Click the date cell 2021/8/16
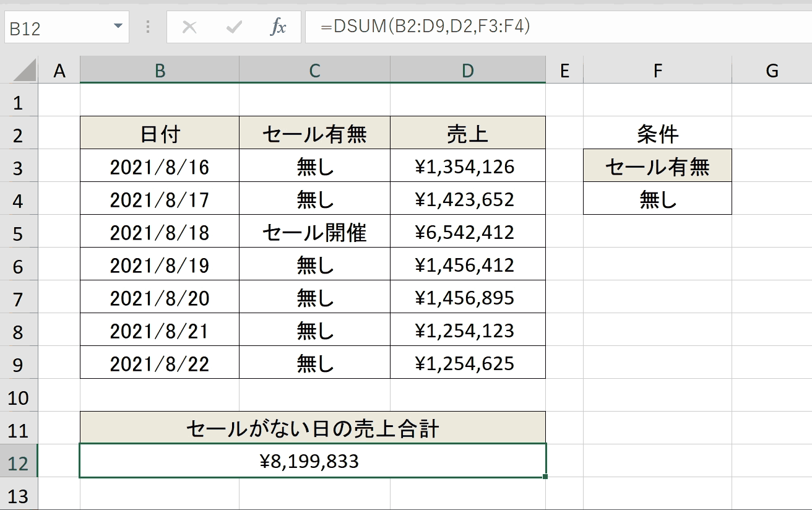The height and width of the screenshot is (510, 812). [160, 166]
